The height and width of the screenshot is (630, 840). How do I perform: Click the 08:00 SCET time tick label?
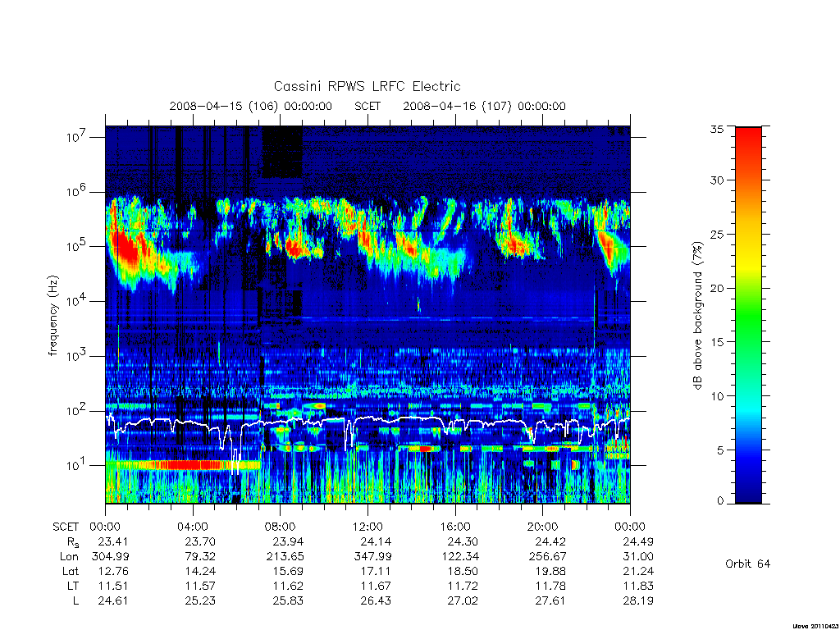point(280,527)
